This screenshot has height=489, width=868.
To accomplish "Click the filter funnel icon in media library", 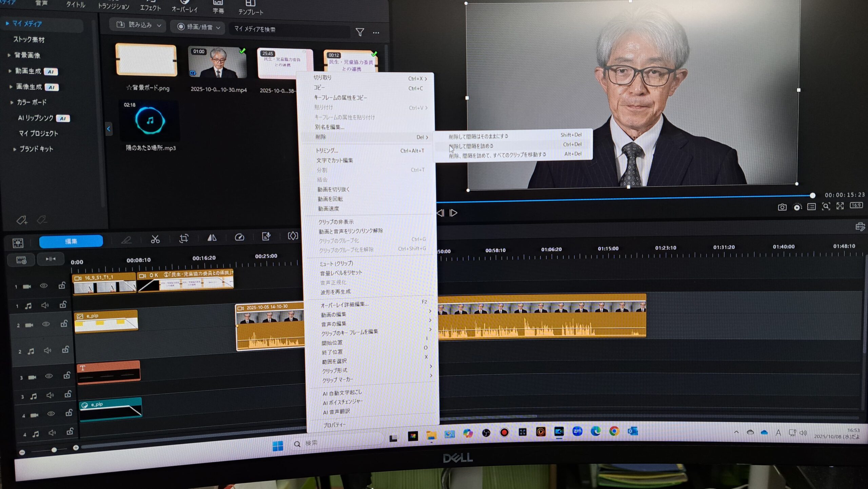I will [360, 32].
